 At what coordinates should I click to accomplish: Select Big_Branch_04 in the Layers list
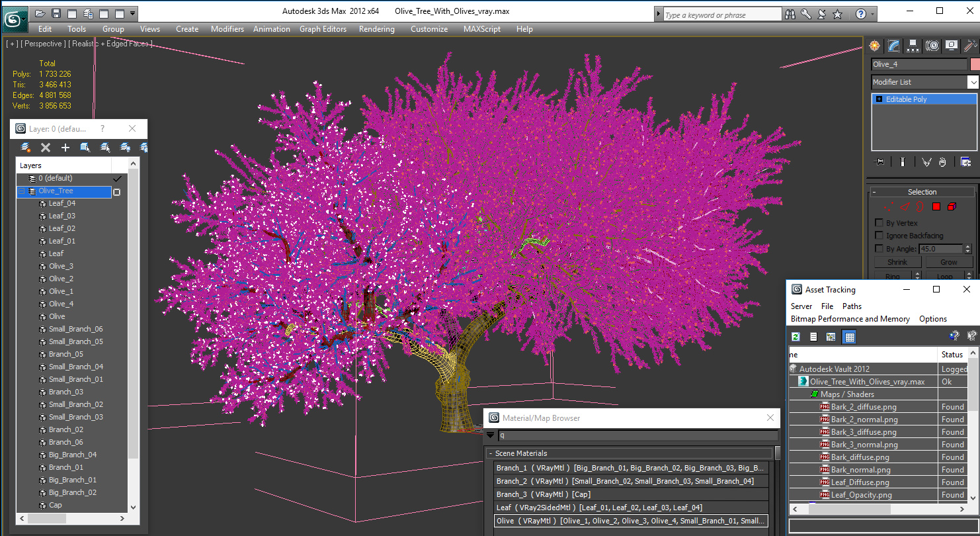click(x=73, y=455)
